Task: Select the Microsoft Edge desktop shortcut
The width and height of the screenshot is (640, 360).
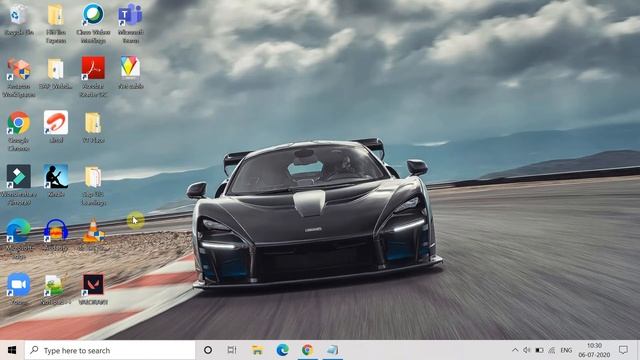Action: tap(18, 239)
